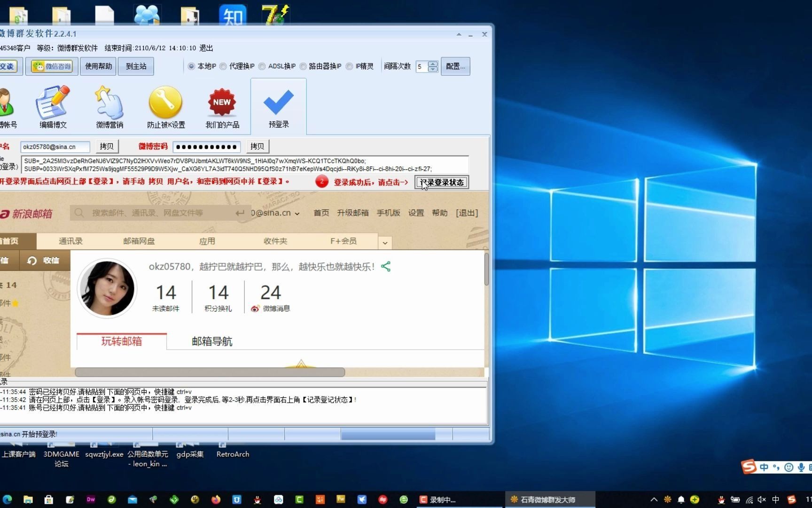The image size is (812, 508).
Task: Open Microsoft Edge from the taskbar
Action: pos(7,500)
